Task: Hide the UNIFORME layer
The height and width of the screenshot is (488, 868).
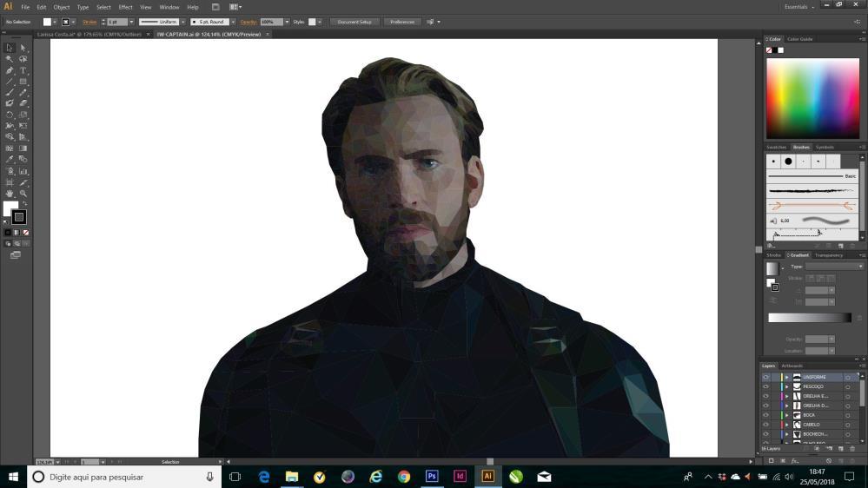Action: (x=766, y=378)
